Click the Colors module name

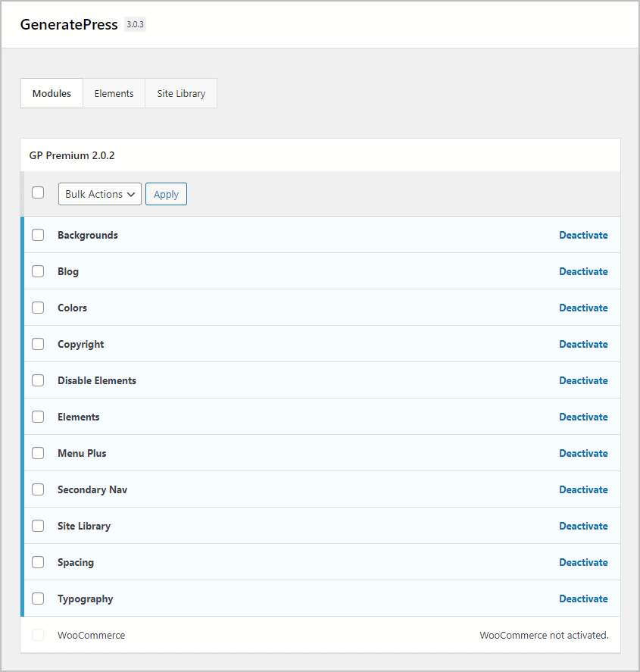tap(72, 308)
